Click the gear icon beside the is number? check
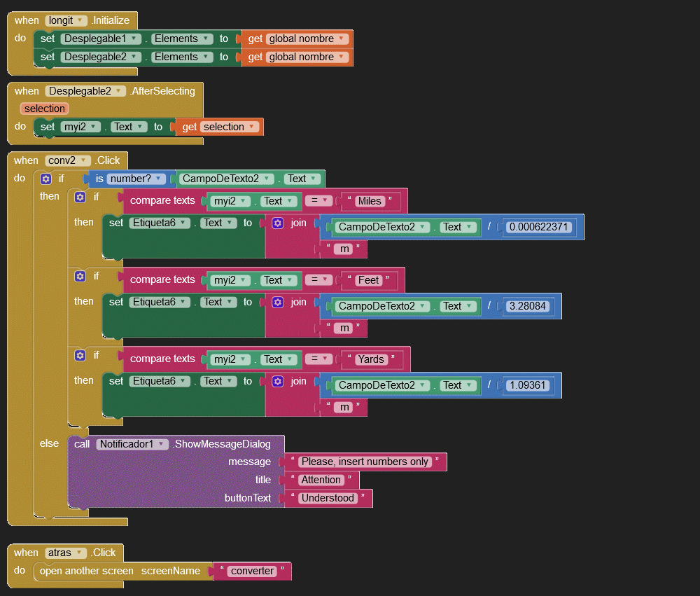700x596 pixels. click(46, 179)
